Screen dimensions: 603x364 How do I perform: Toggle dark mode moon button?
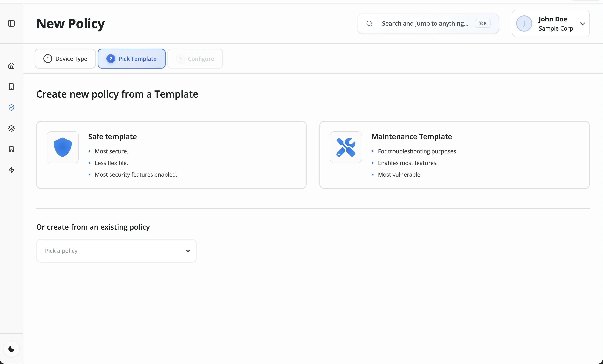11,349
